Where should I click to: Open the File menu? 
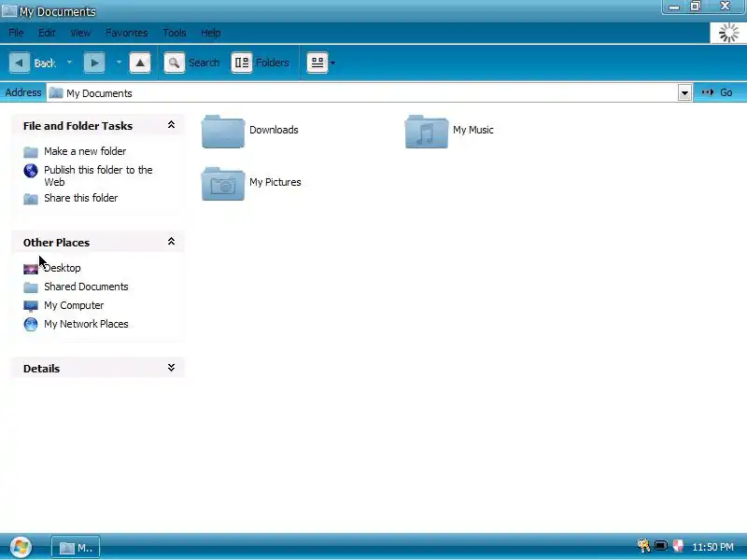16,33
